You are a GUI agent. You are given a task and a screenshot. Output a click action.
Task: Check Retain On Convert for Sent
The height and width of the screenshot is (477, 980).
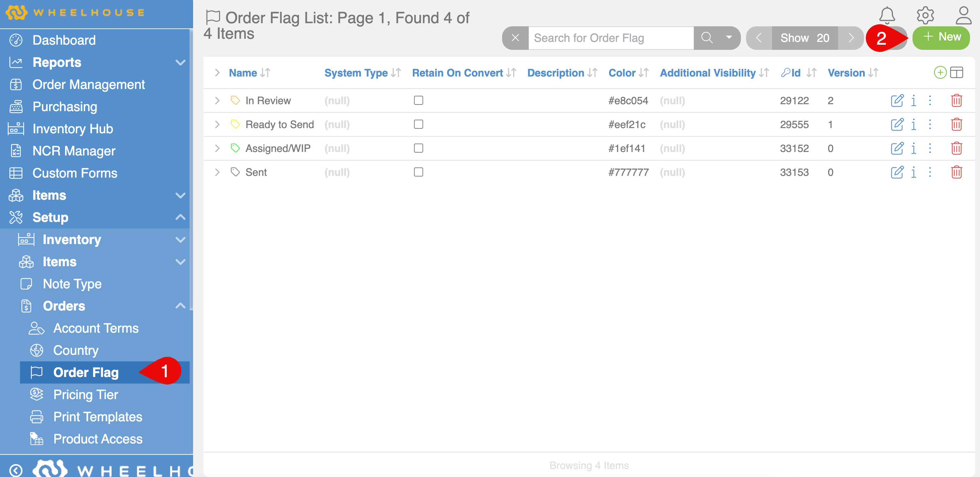418,172
